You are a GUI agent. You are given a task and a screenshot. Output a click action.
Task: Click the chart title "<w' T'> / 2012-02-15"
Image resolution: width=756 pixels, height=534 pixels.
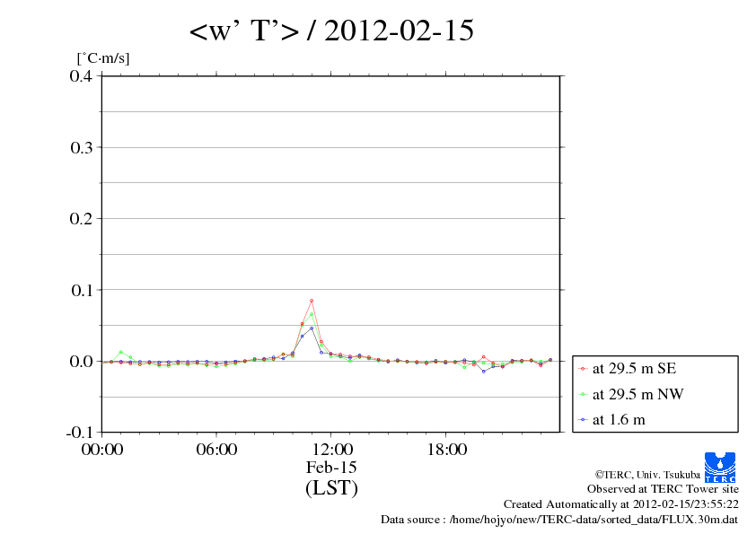coord(331,31)
